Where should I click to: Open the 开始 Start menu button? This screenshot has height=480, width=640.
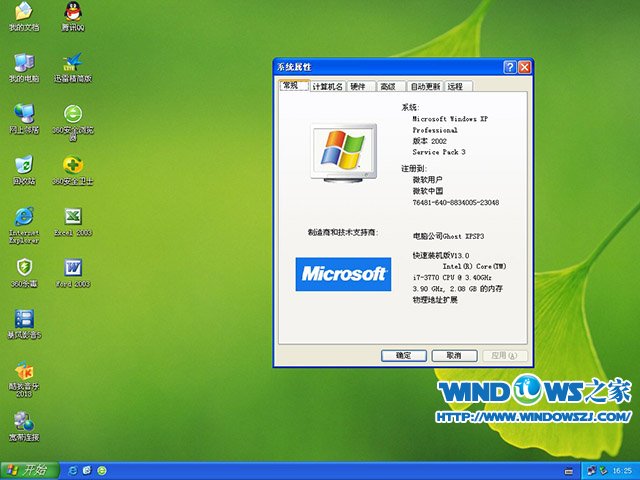pyautogui.click(x=29, y=471)
